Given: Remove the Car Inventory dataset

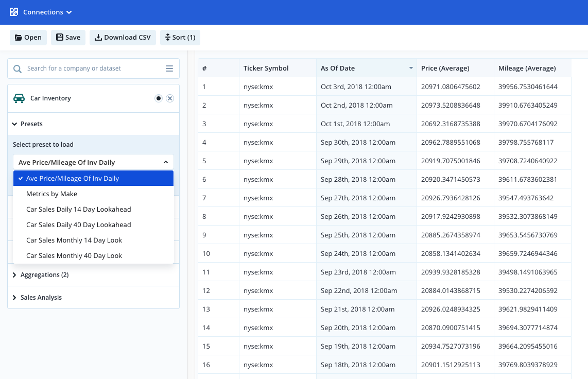Looking at the screenshot, I should click(170, 98).
